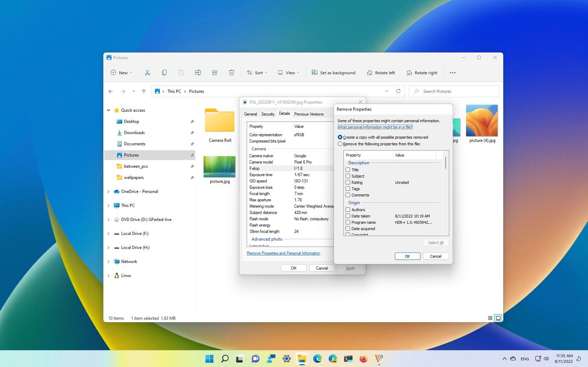Enable the Title checkbox under Description
Viewport: 588px width, 367px height.
click(x=348, y=170)
